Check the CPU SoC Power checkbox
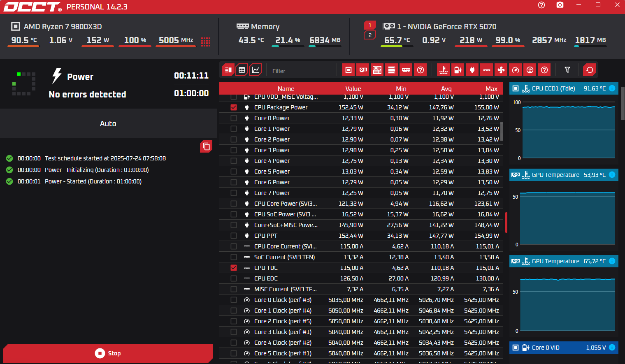The width and height of the screenshot is (625, 364). (234, 214)
